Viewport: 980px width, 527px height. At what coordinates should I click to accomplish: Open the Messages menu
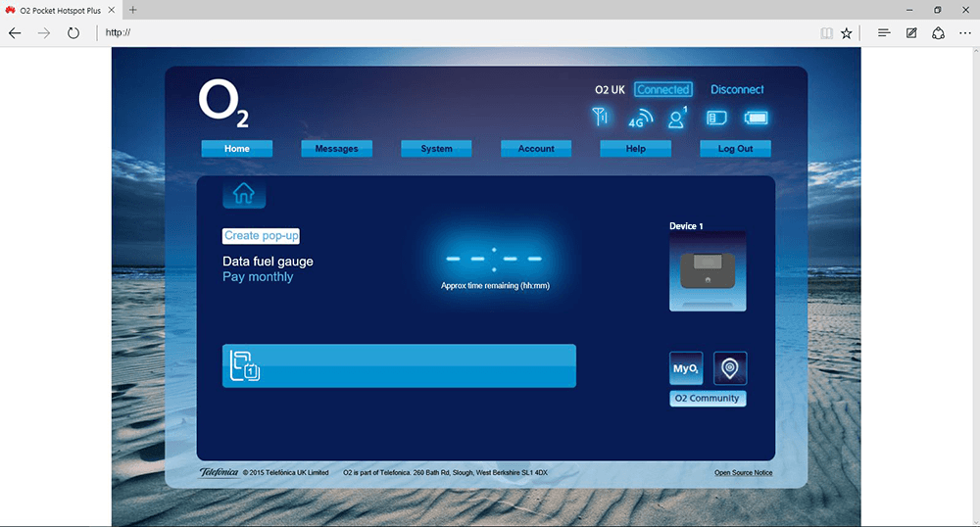[x=336, y=149]
